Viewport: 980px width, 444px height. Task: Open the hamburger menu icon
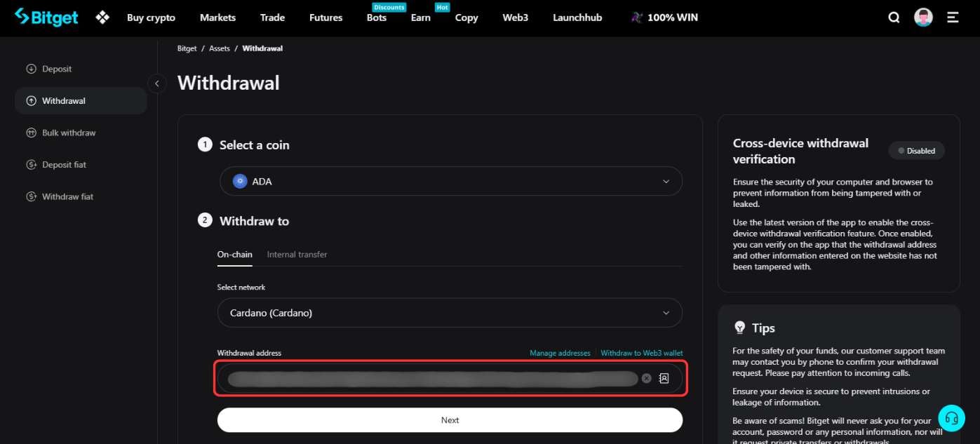(x=953, y=18)
